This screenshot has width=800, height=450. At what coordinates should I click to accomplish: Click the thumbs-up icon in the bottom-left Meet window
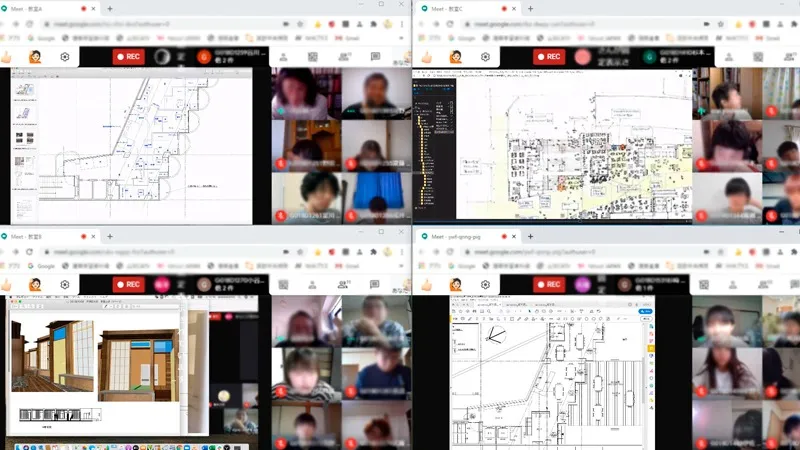(x=8, y=284)
